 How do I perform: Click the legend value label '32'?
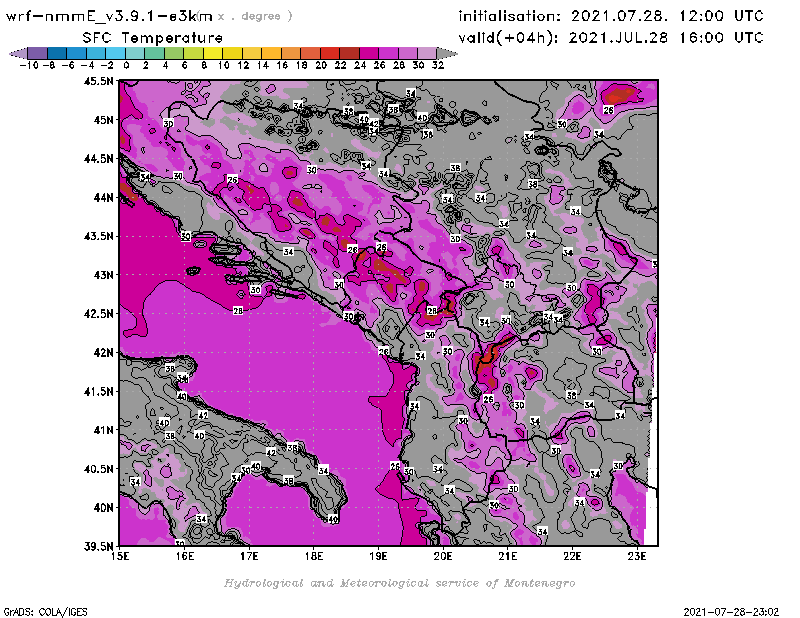[x=438, y=65]
